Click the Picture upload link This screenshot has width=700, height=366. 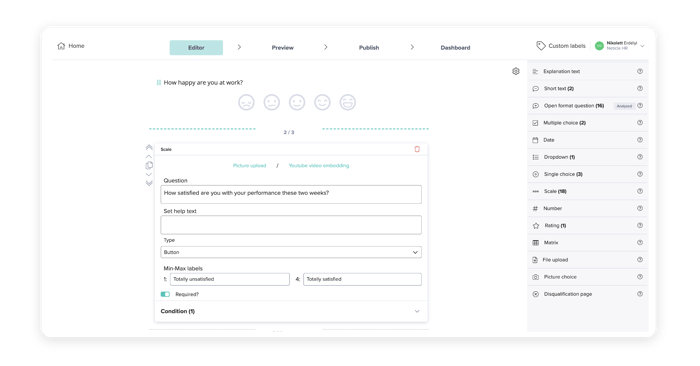tap(249, 166)
